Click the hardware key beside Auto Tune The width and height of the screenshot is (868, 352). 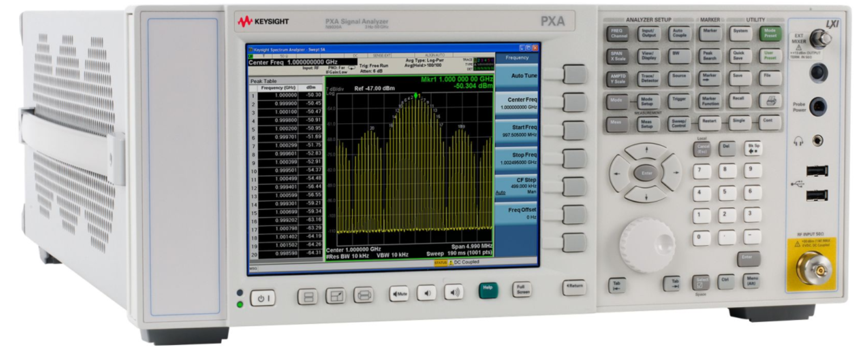coord(574,74)
